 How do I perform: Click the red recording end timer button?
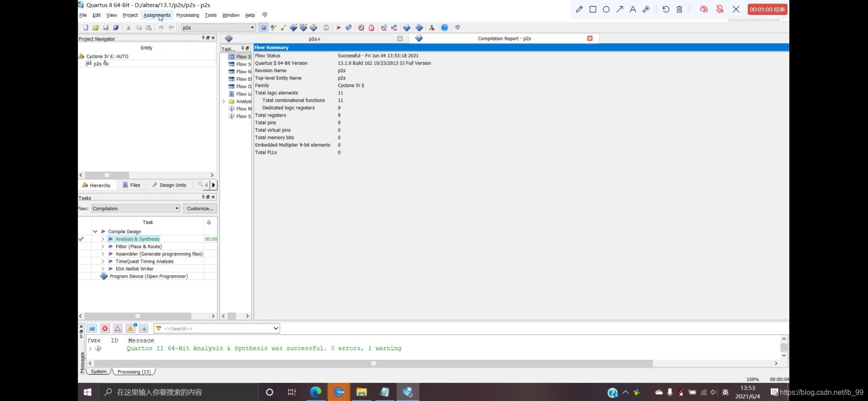(767, 9)
